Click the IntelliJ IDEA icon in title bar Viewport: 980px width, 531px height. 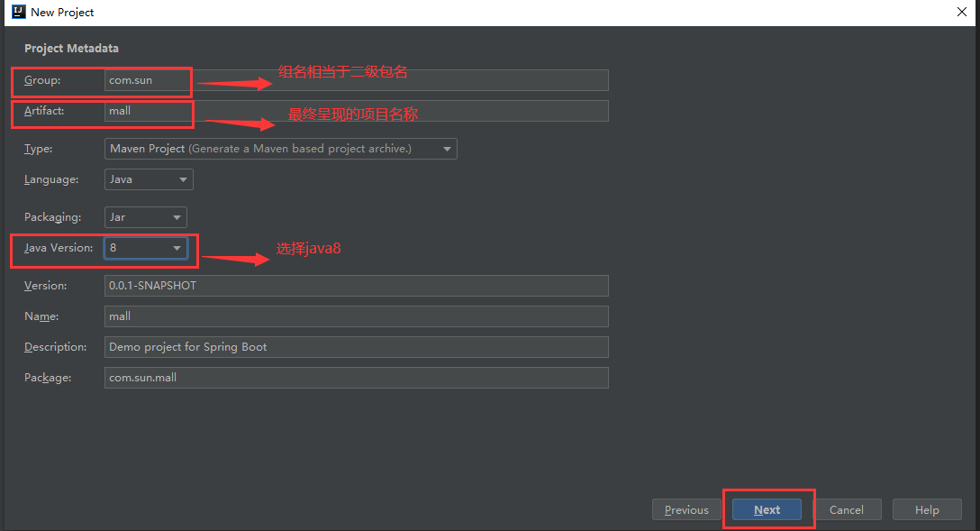pos(19,12)
